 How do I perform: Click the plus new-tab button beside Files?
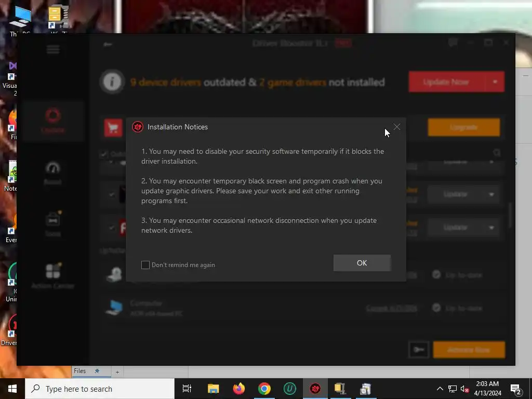pyautogui.click(x=117, y=372)
